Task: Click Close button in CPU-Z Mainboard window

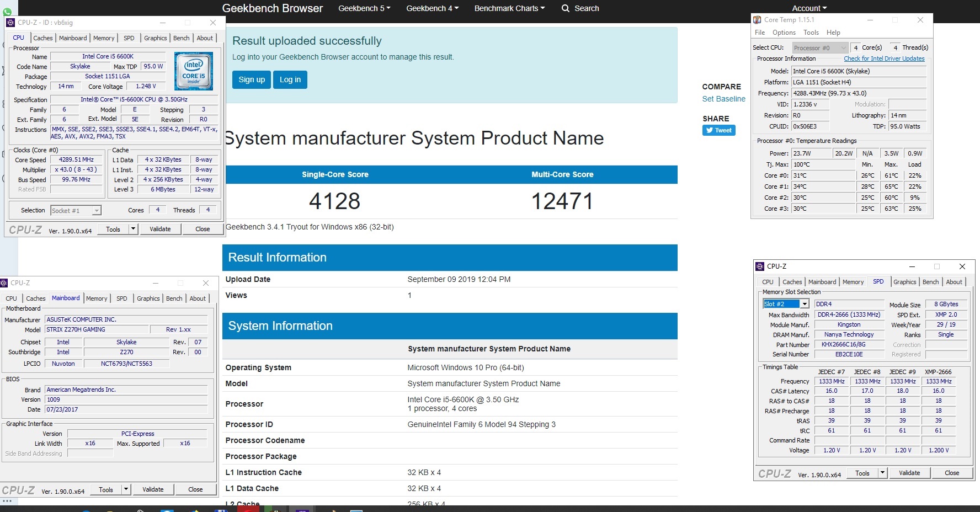Action: tap(195, 489)
